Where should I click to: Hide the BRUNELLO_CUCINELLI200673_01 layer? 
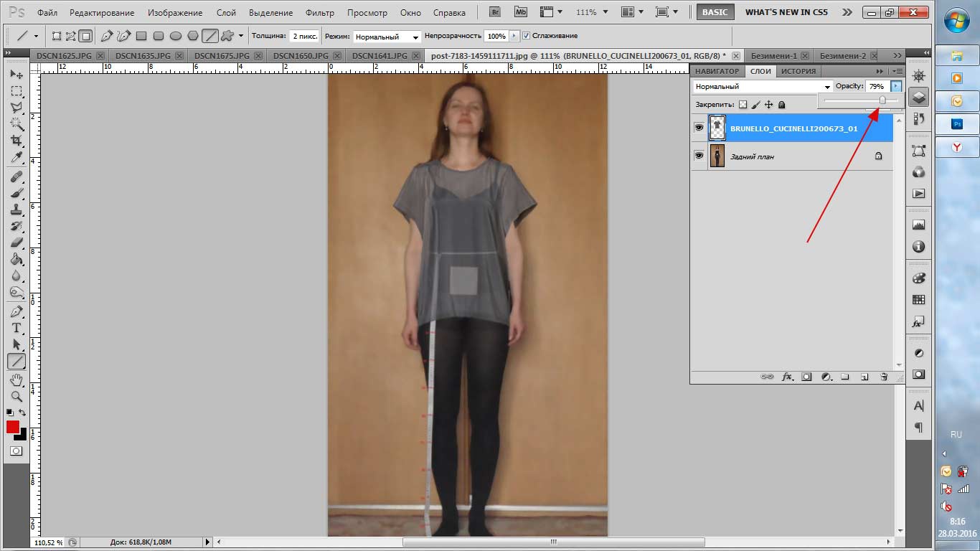tap(699, 128)
